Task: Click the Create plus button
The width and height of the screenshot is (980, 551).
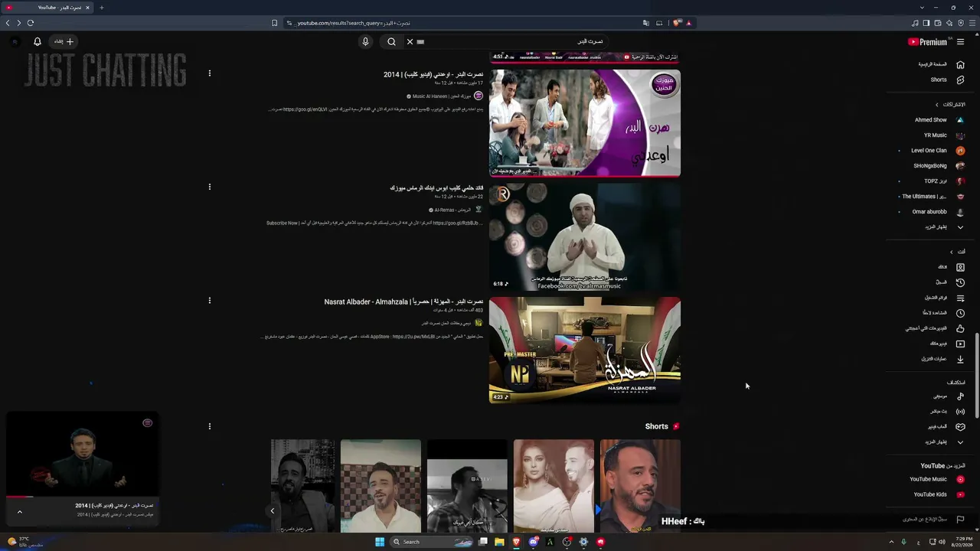Action: [64, 42]
